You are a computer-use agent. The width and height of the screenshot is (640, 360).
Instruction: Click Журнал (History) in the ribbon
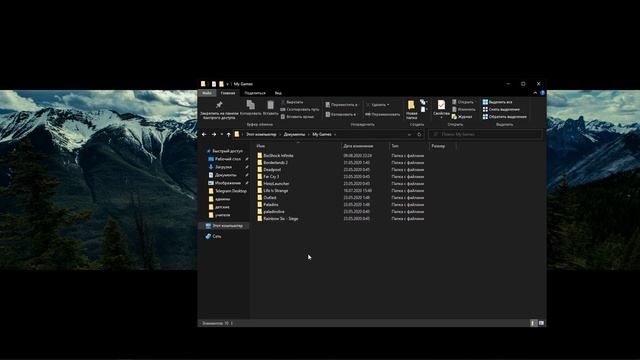pyautogui.click(x=462, y=117)
